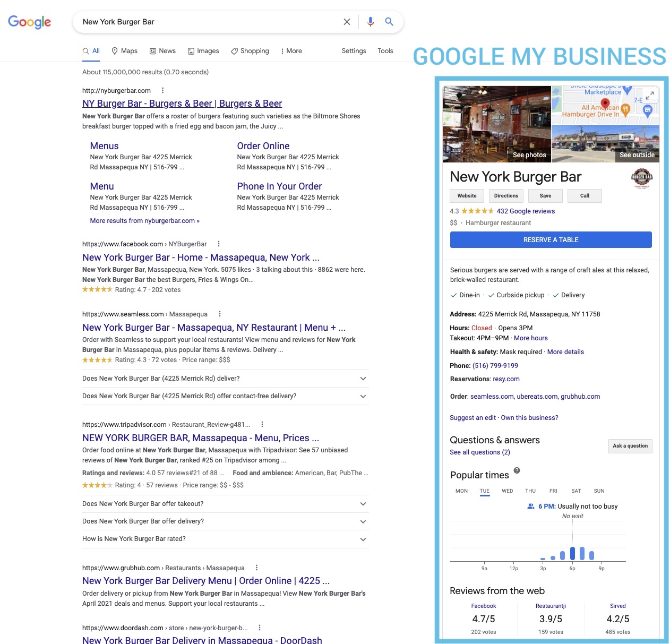Open options dots next to tripadvisor.com result
Screen dimensions: 670x644
(x=262, y=424)
